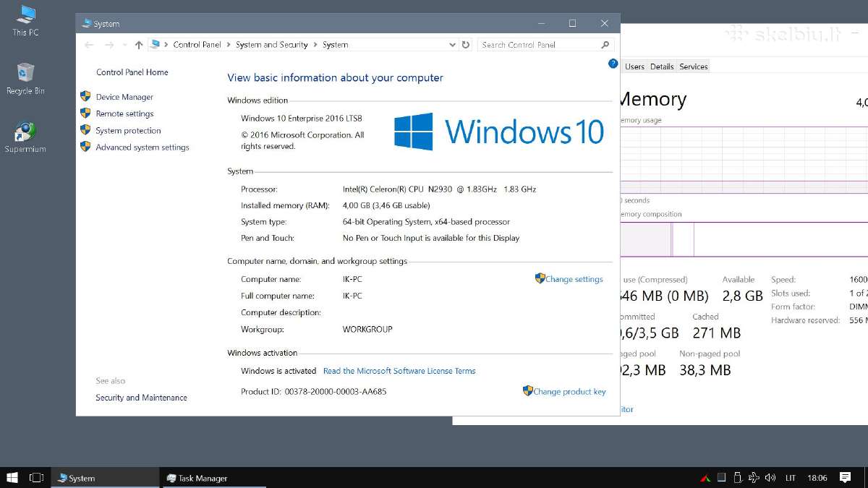Click the Safely Remove Hardware tray icon

coord(737,478)
